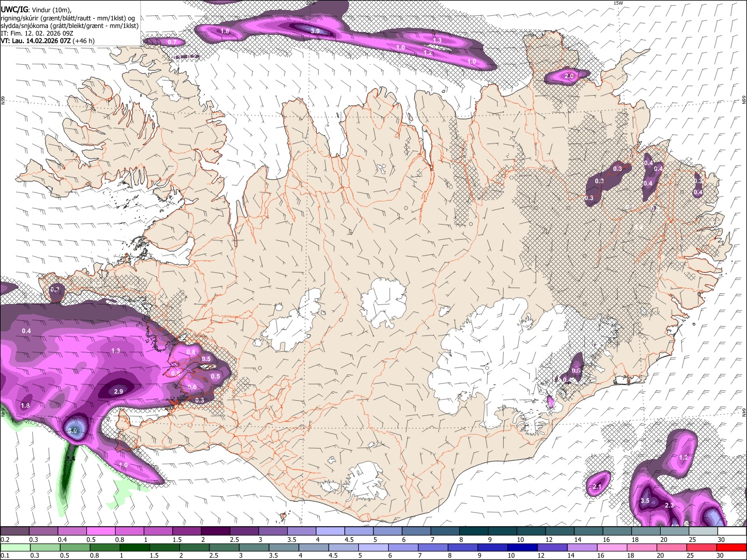Click the 15W longitude label at the top edge

619,3
